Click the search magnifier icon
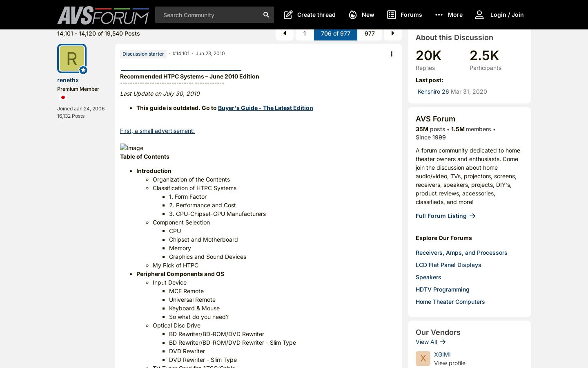588x368 pixels. (x=266, y=15)
